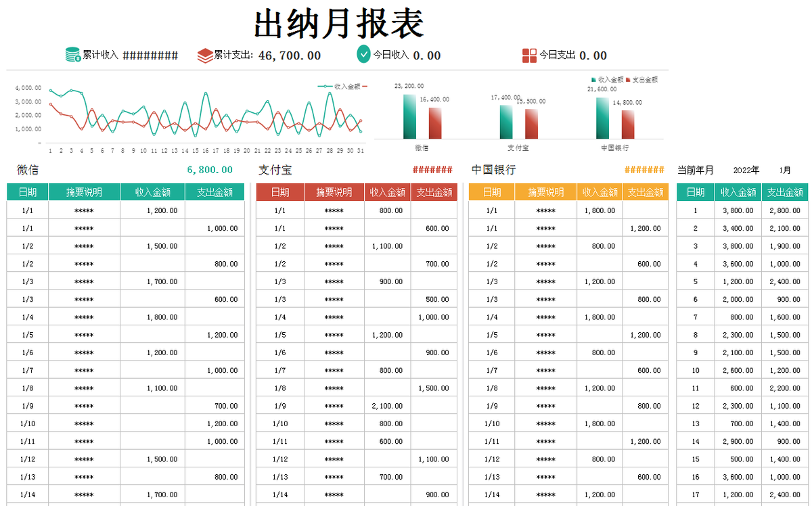Click 日期 header of the red 支付宝 table

280,192
